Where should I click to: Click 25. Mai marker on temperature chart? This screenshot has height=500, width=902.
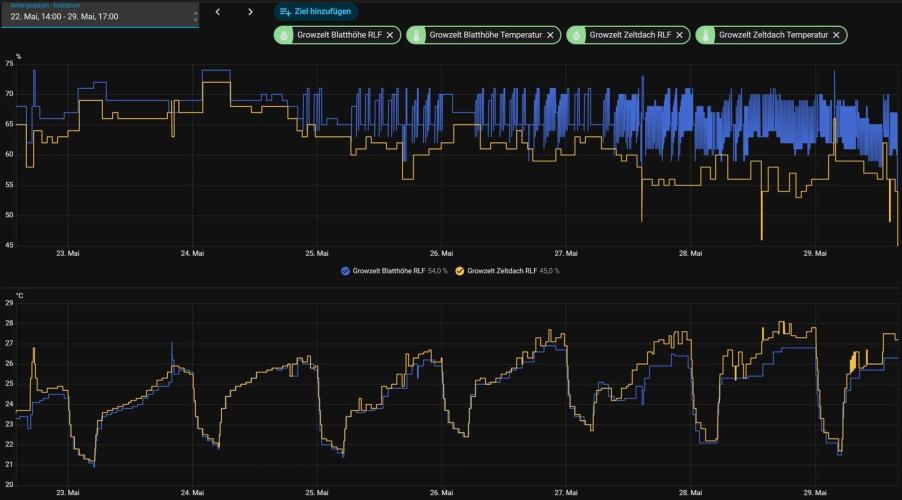pos(316,493)
